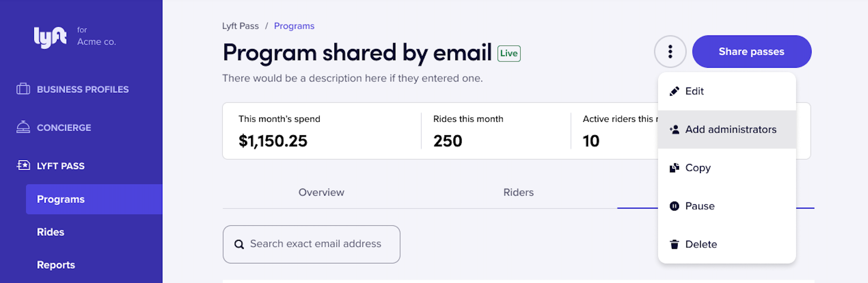This screenshot has height=283, width=868.
Task: Switch to the Riders tab
Action: (x=518, y=192)
